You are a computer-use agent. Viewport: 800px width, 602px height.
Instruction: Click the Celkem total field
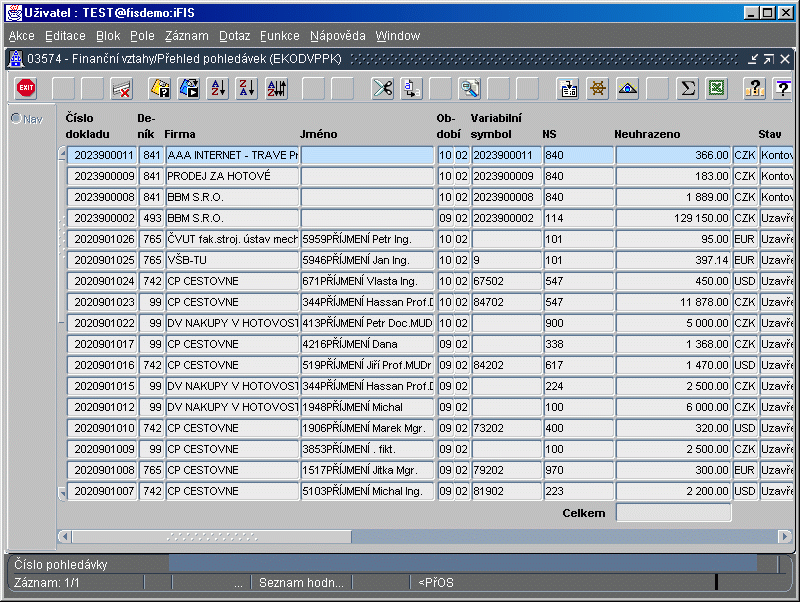click(x=673, y=513)
